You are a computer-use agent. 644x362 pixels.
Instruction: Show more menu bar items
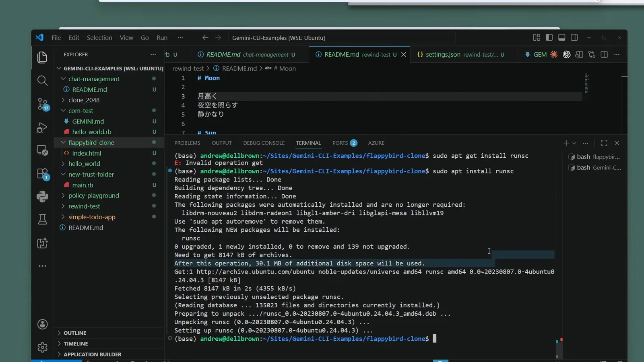[x=181, y=37]
